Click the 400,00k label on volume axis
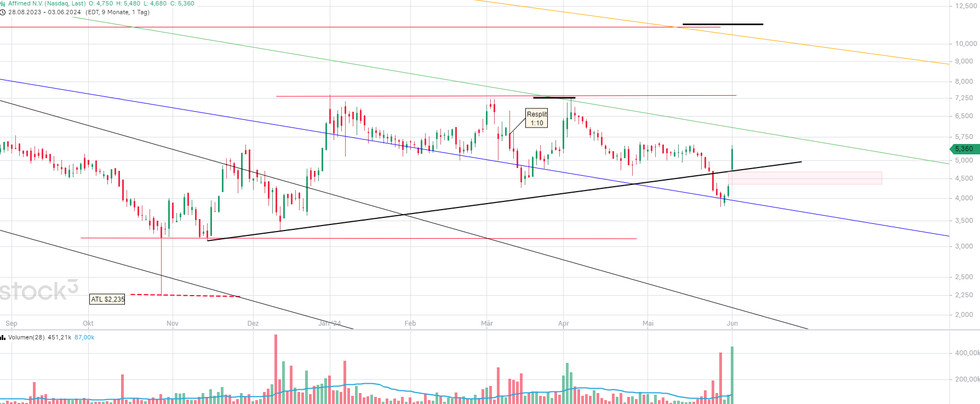Viewport: 980px width, 404px height. [x=966, y=353]
